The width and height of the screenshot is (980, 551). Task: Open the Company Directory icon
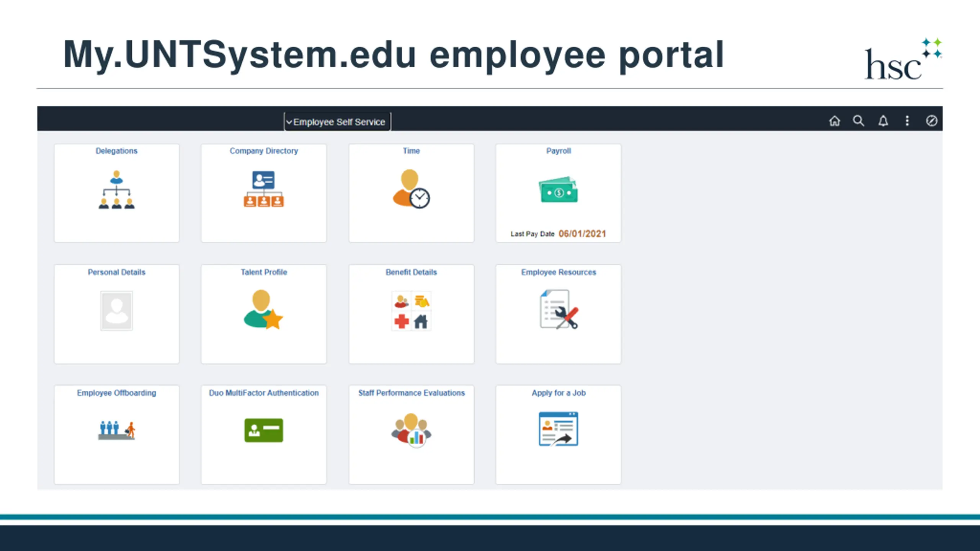pyautogui.click(x=264, y=189)
